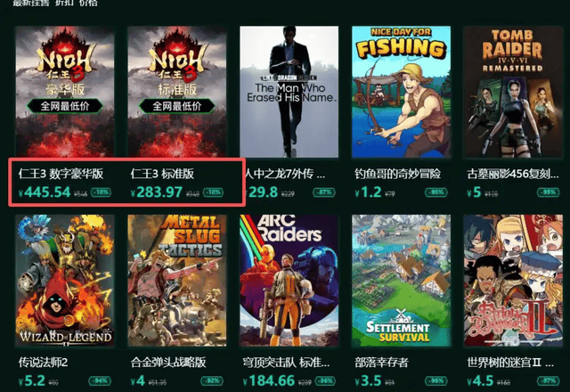Open the Nioh 3 Standard Edition cover

coord(177,92)
